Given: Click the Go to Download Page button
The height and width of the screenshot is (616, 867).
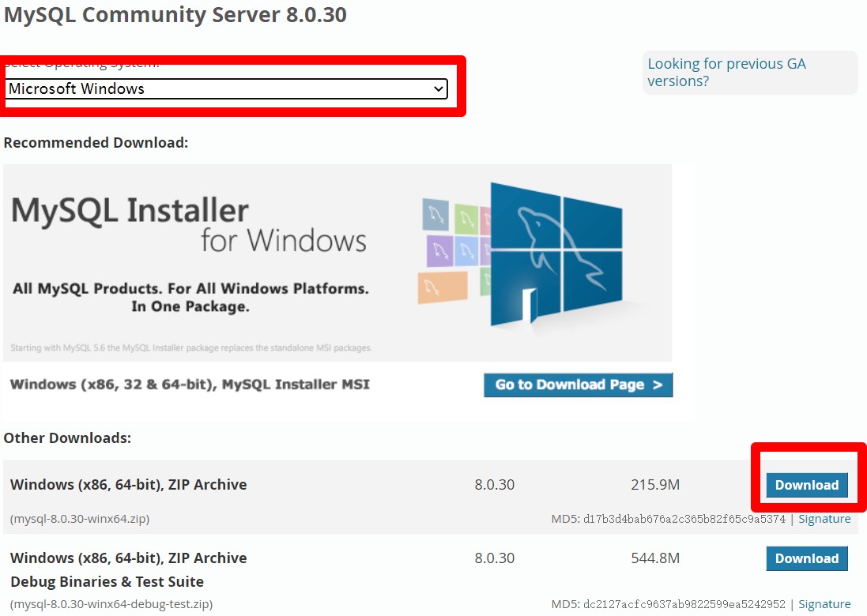Looking at the screenshot, I should click(578, 385).
